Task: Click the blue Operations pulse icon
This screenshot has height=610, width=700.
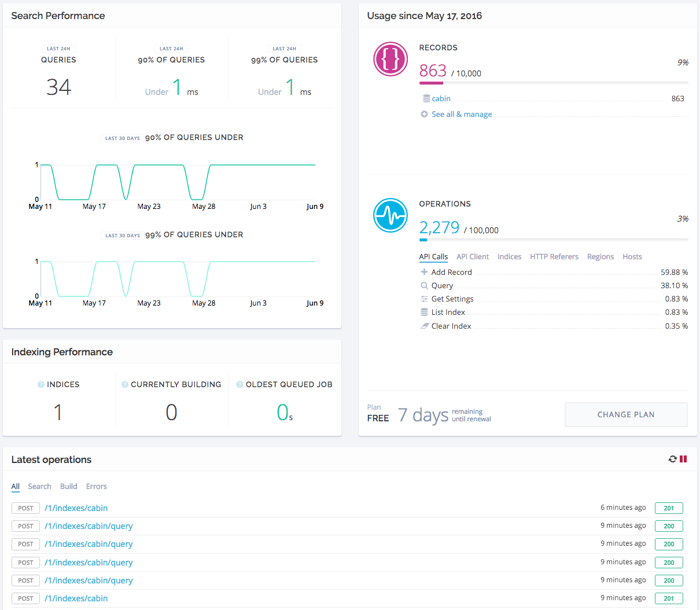Action: 390,215
